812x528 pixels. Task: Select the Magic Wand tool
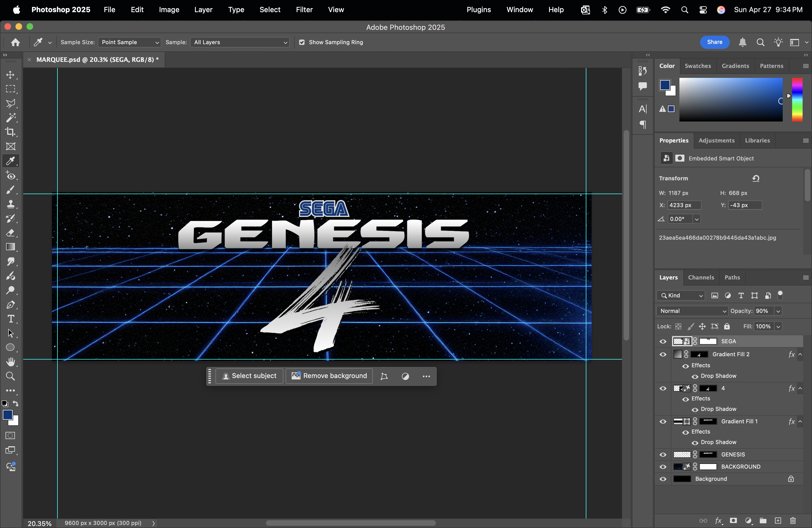(x=10, y=118)
